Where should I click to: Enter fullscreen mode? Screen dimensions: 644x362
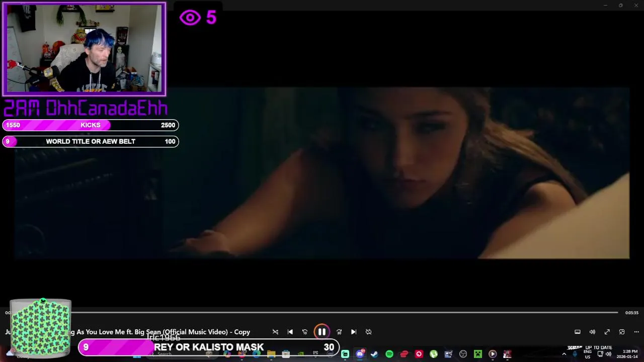coord(607,332)
